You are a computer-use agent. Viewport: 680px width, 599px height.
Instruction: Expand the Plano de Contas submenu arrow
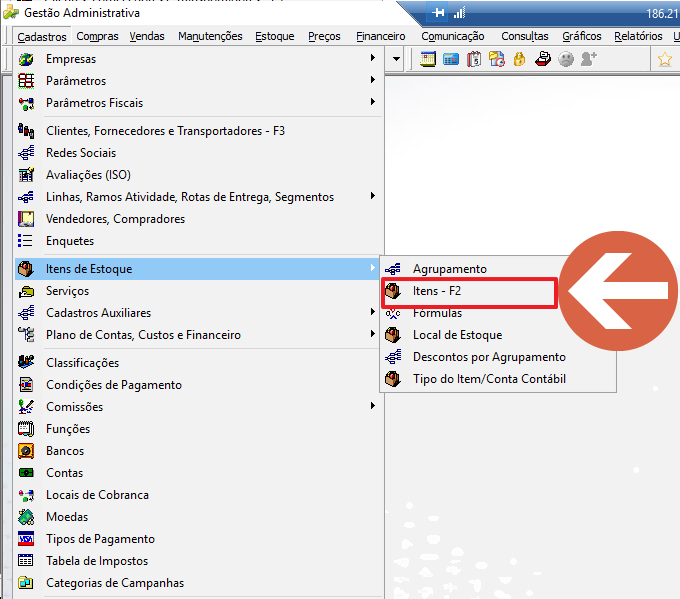click(373, 334)
